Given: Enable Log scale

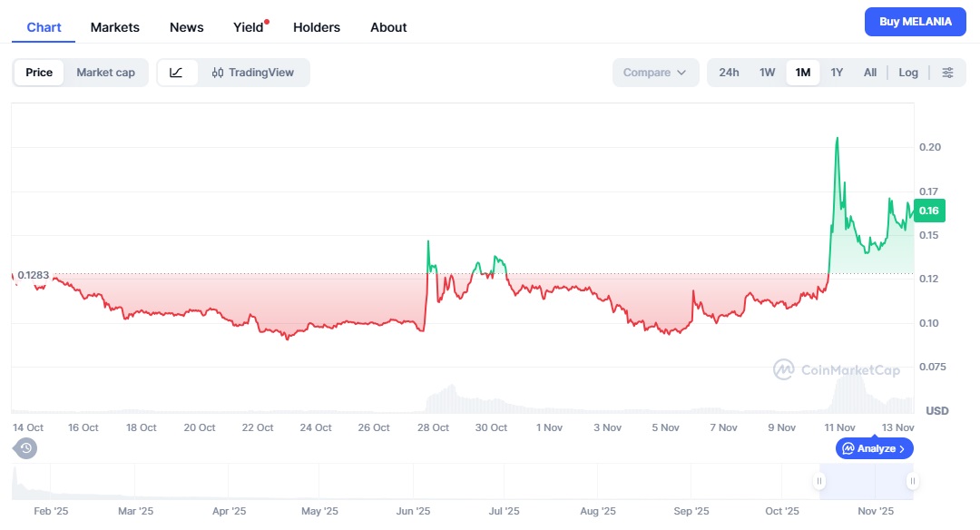Looking at the screenshot, I should [908, 73].
